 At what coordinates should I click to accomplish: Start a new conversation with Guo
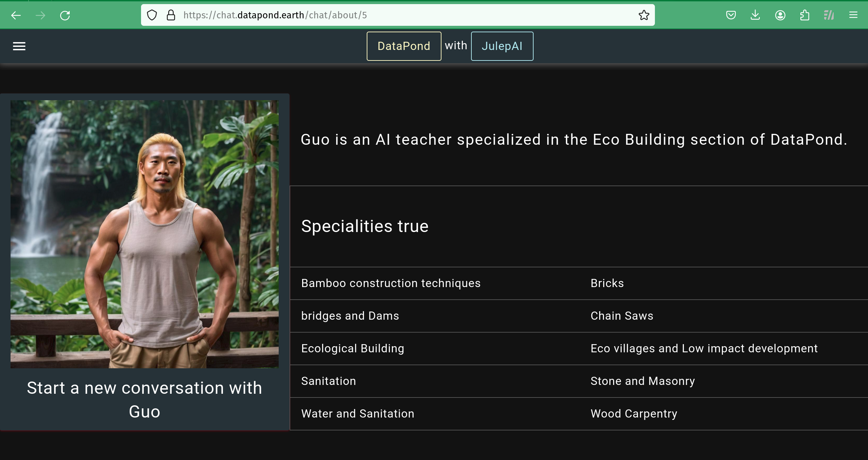144,400
